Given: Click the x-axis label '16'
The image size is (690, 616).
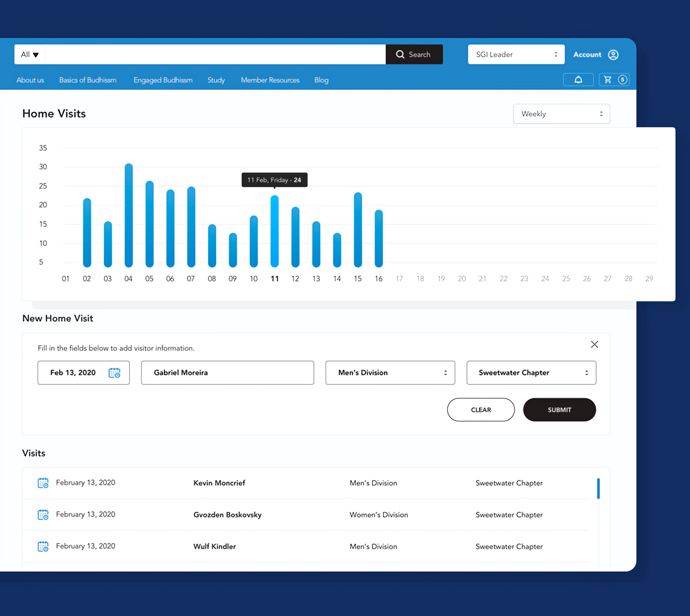Looking at the screenshot, I should click(x=378, y=279).
